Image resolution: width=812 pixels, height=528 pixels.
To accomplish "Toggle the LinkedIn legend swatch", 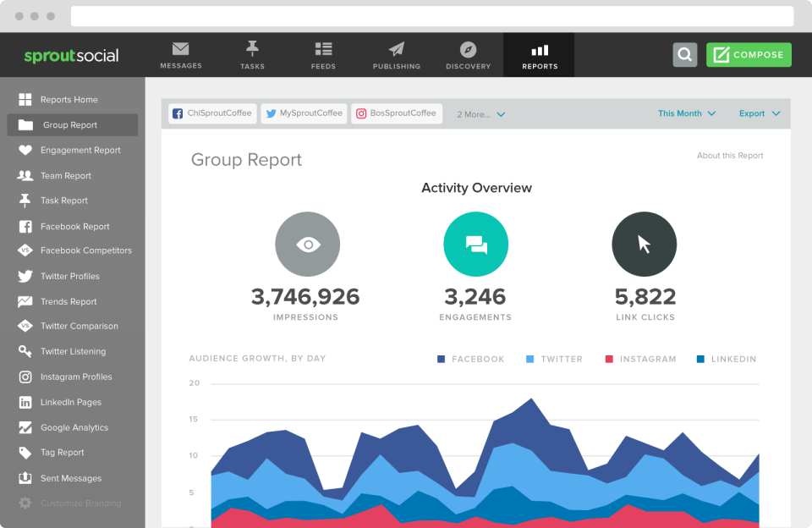I will [x=700, y=359].
